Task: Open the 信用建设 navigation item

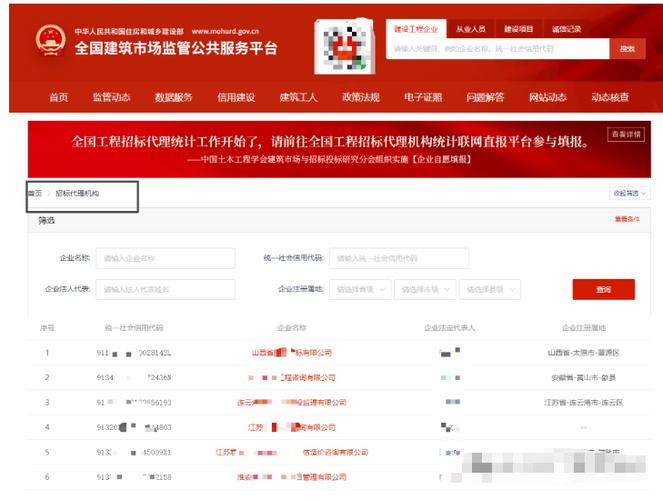Action: click(236, 97)
